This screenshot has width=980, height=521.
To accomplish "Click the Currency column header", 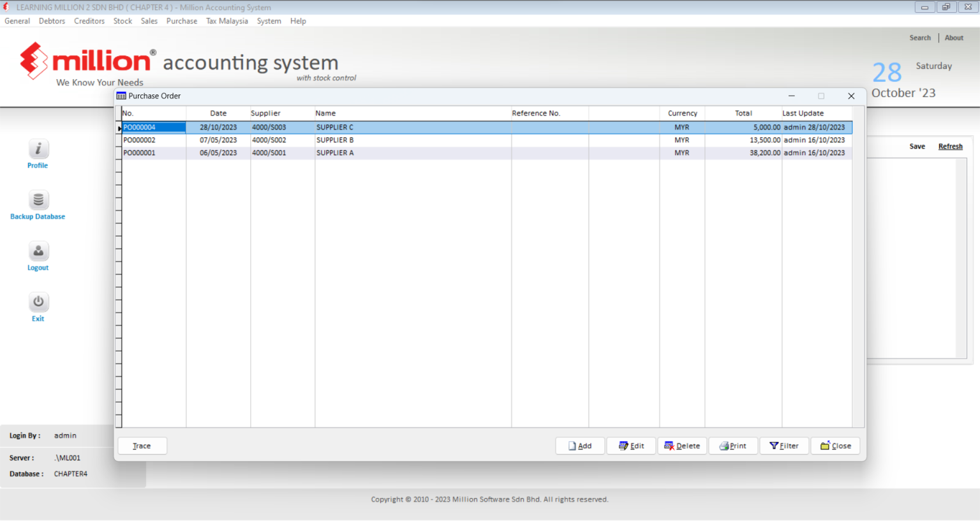I will click(682, 113).
